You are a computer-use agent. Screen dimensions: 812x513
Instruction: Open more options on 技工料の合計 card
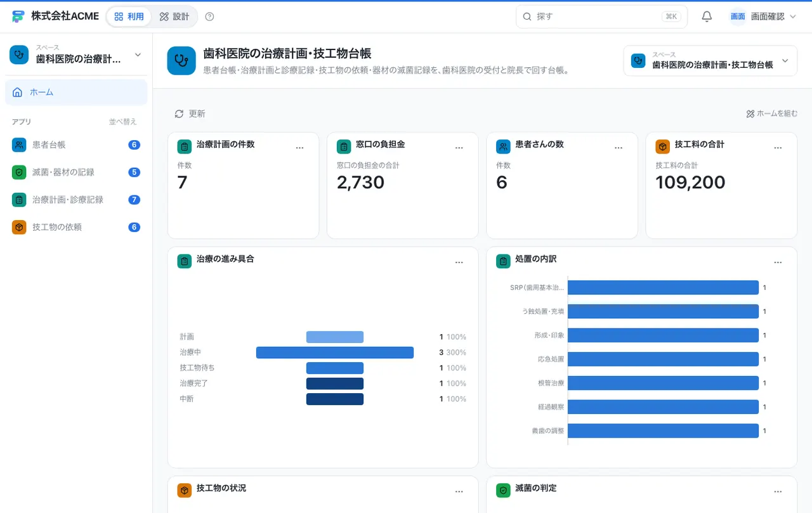[x=778, y=148]
